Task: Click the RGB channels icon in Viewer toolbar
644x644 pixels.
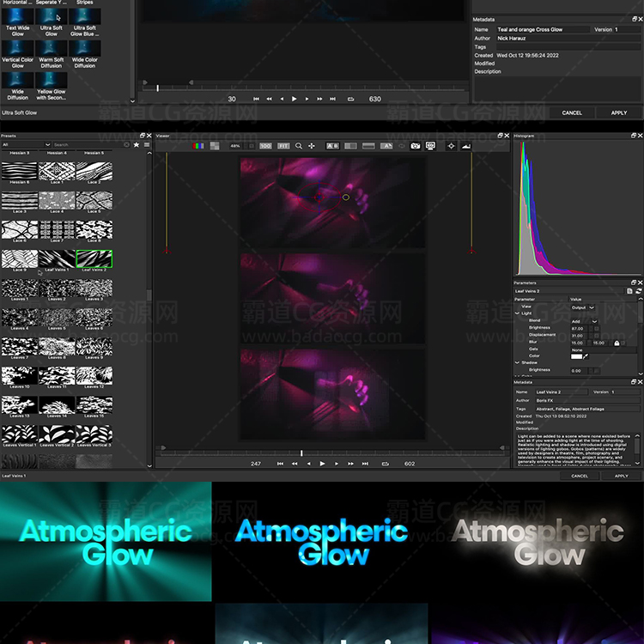Action: click(200, 146)
